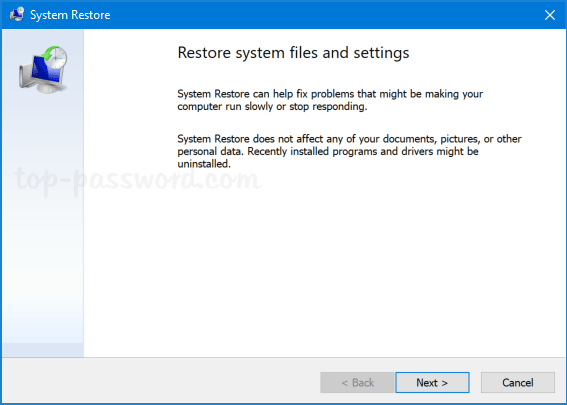Click the darker strip at sidebar bottom
Image resolution: width=567 pixels, height=405 pixels.
(x=43, y=350)
